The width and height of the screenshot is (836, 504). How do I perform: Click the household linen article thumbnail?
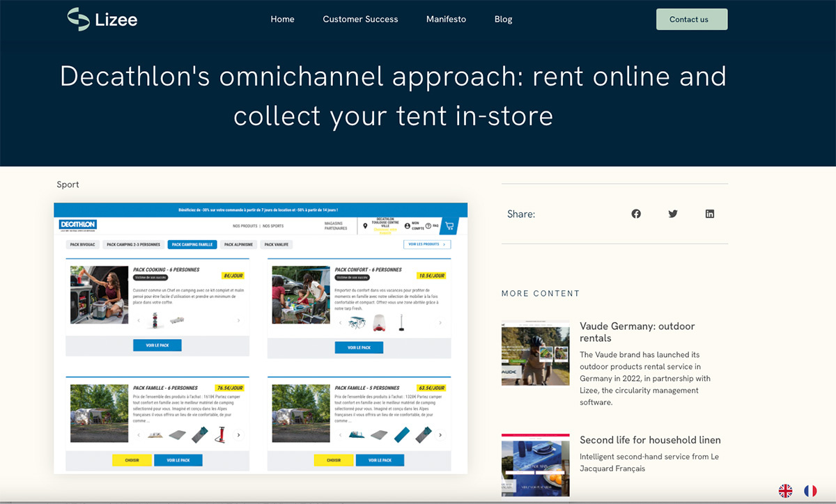click(535, 466)
